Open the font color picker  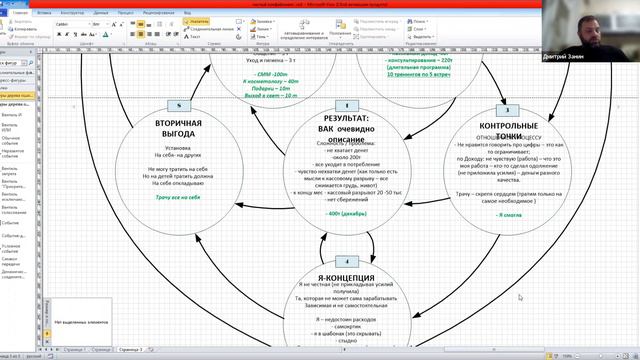point(106,35)
